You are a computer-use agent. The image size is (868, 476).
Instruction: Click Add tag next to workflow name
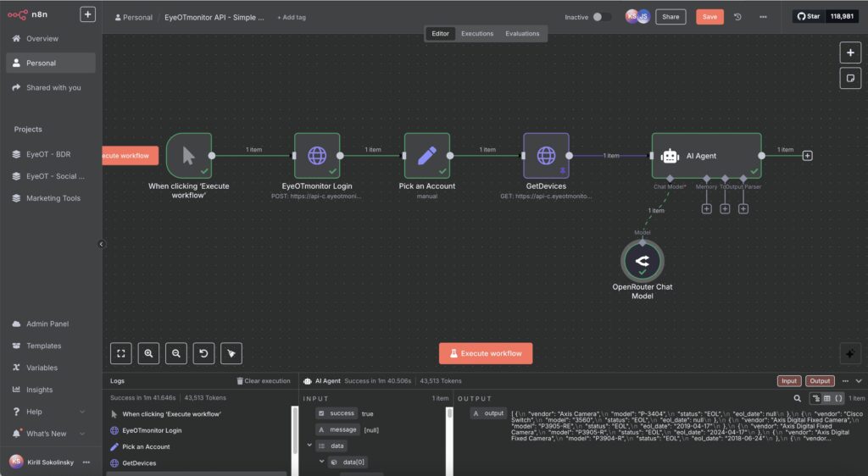pyautogui.click(x=292, y=17)
